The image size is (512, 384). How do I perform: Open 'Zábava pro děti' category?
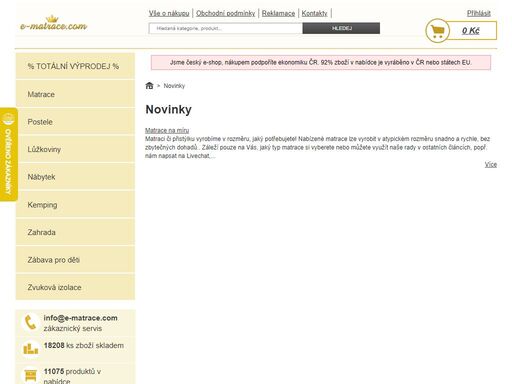pos(75,260)
